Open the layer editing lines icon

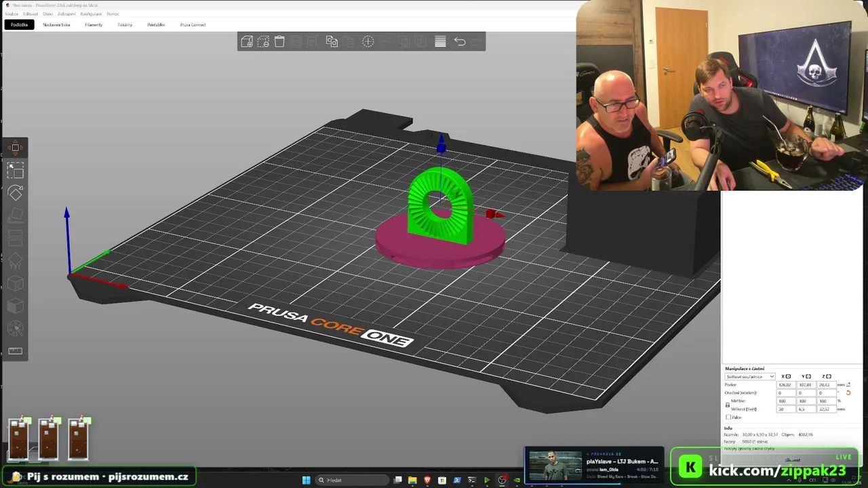click(x=440, y=42)
